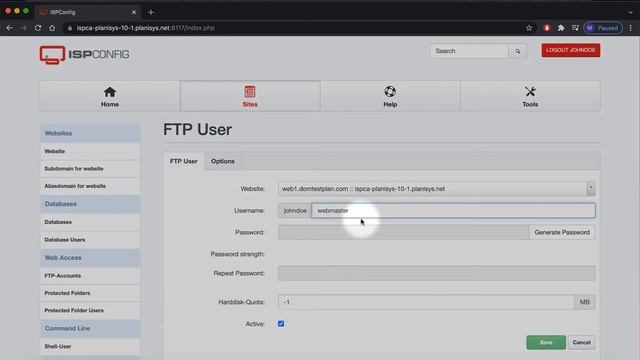Click the johndoe username prefix

(x=295, y=211)
